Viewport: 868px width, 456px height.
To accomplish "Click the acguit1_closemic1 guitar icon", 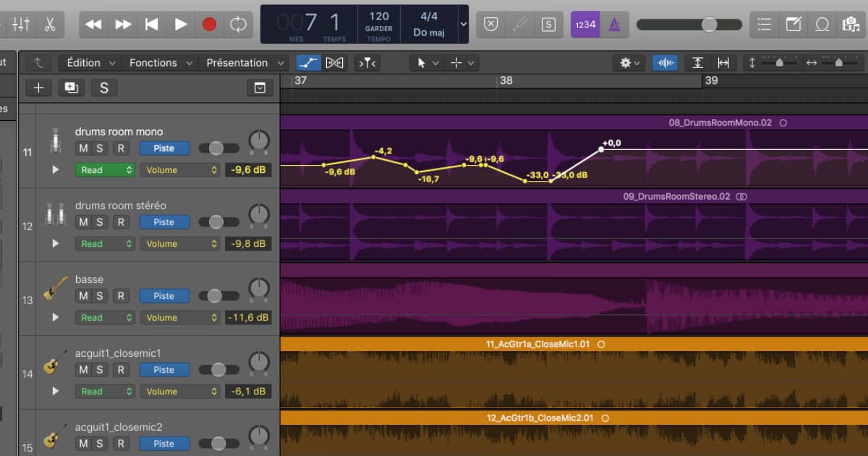I will click(x=55, y=362).
